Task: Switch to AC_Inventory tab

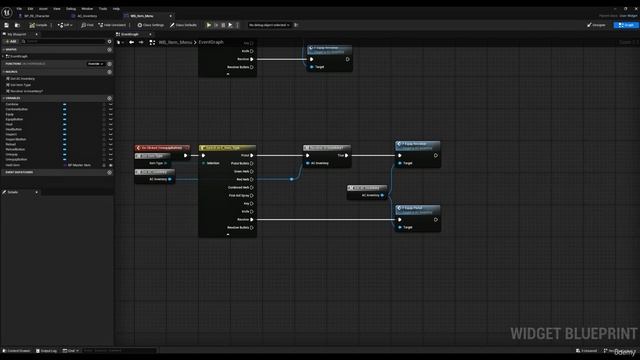Action: pos(87,16)
